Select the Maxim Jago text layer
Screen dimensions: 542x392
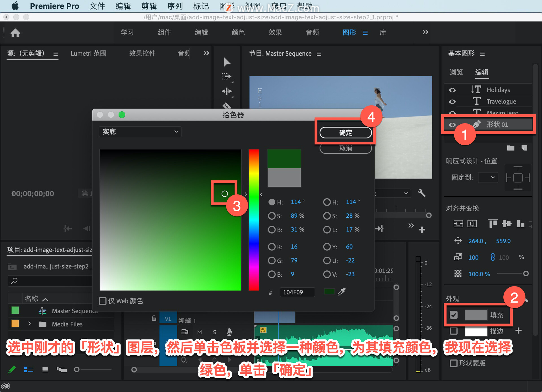click(502, 113)
